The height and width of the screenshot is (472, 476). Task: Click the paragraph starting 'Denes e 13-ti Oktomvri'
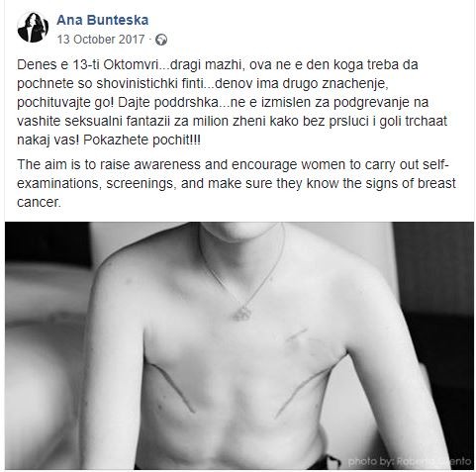[233, 102]
